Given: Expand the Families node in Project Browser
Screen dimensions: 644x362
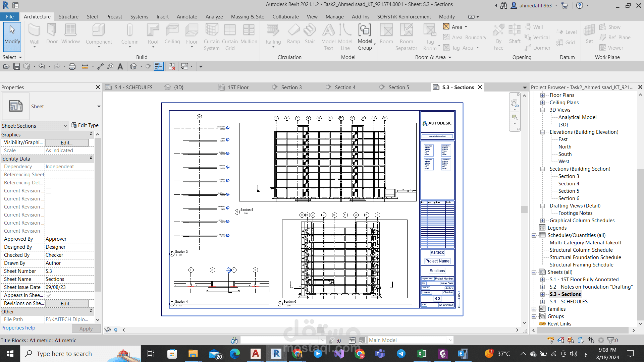Looking at the screenshot, I should tap(534, 309).
